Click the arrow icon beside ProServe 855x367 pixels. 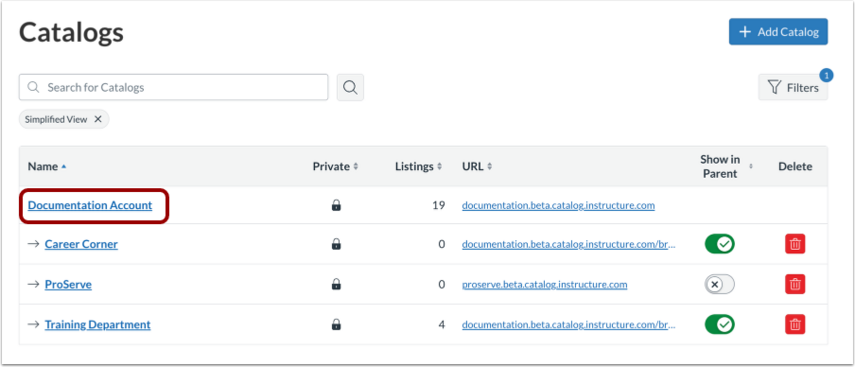34,284
